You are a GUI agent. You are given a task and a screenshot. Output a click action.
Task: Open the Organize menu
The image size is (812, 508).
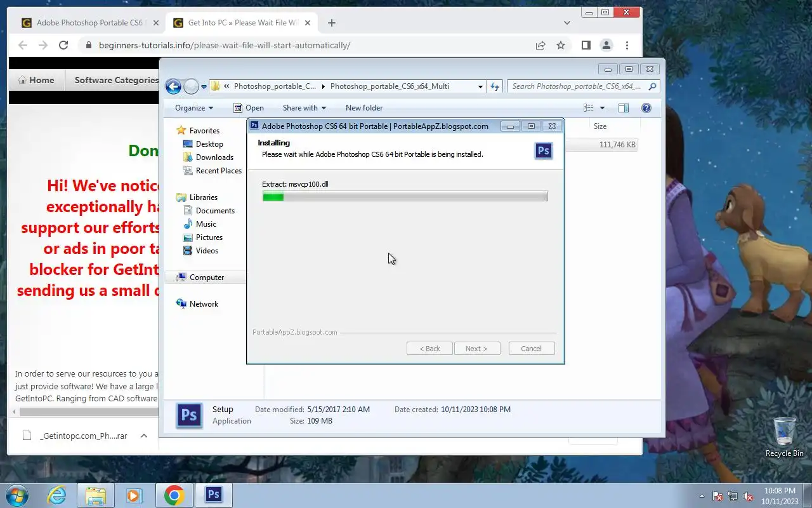point(194,108)
